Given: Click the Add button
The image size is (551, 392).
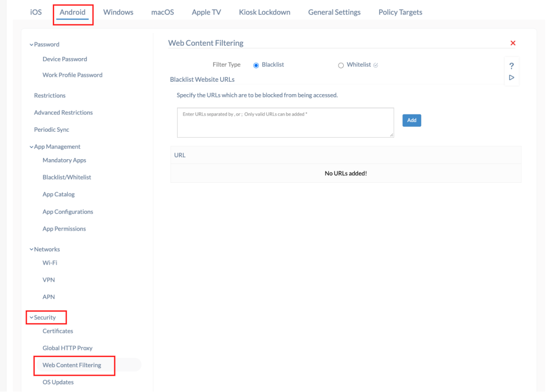Looking at the screenshot, I should pos(412,120).
